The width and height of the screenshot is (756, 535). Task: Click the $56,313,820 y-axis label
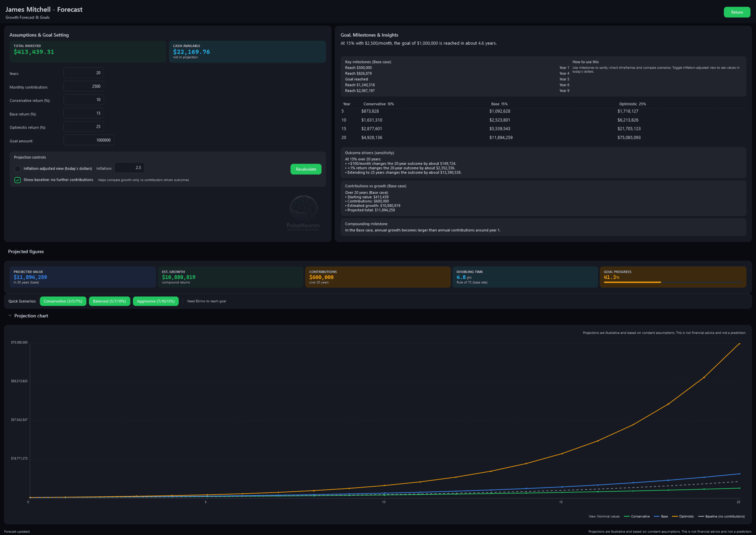click(x=19, y=381)
